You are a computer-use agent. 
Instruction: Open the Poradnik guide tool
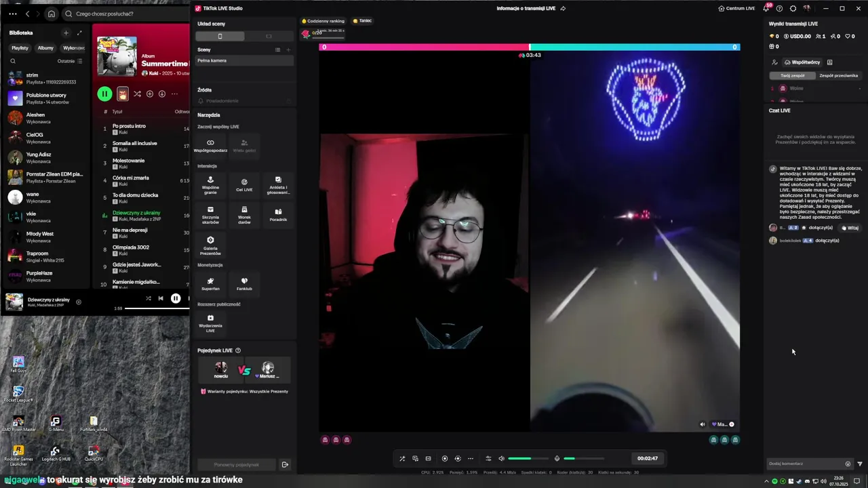(x=278, y=215)
